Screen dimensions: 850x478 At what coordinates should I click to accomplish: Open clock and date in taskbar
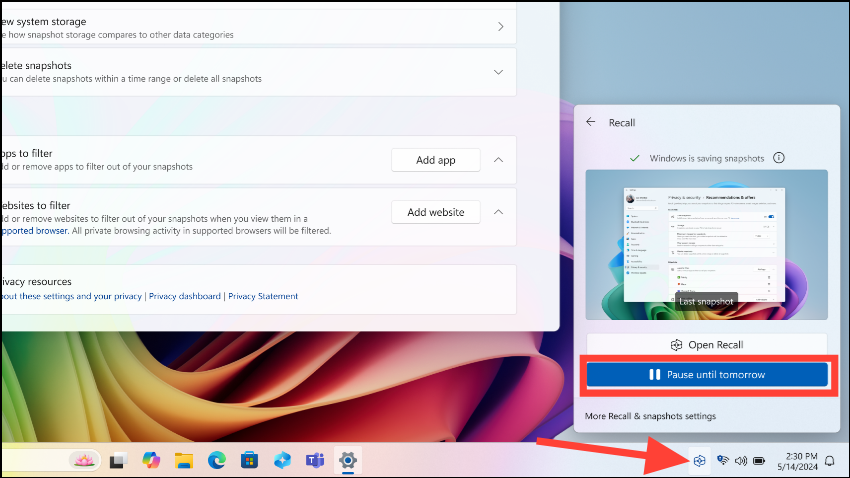[797, 461]
